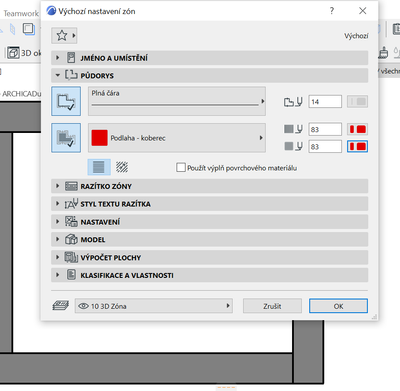Click the MODEL box icon

click(x=71, y=239)
